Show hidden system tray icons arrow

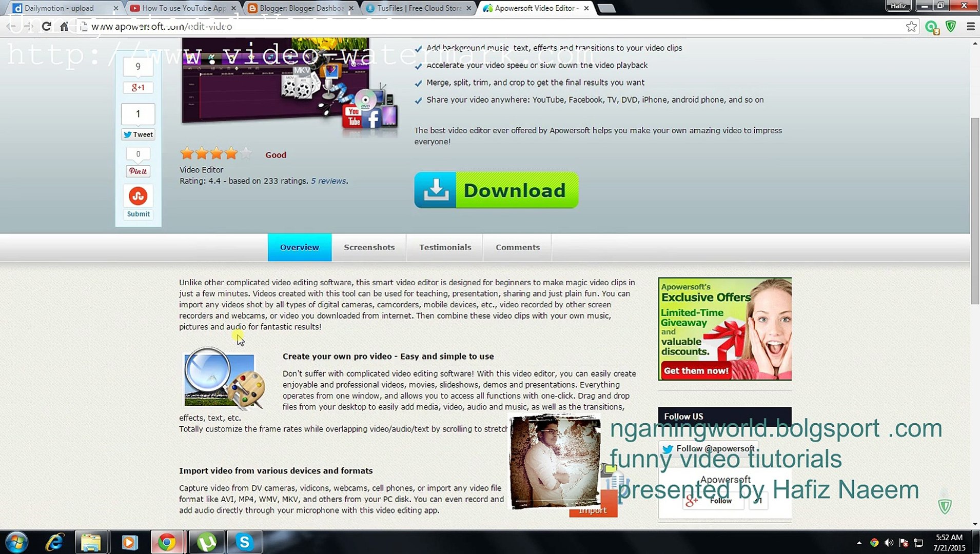click(859, 543)
